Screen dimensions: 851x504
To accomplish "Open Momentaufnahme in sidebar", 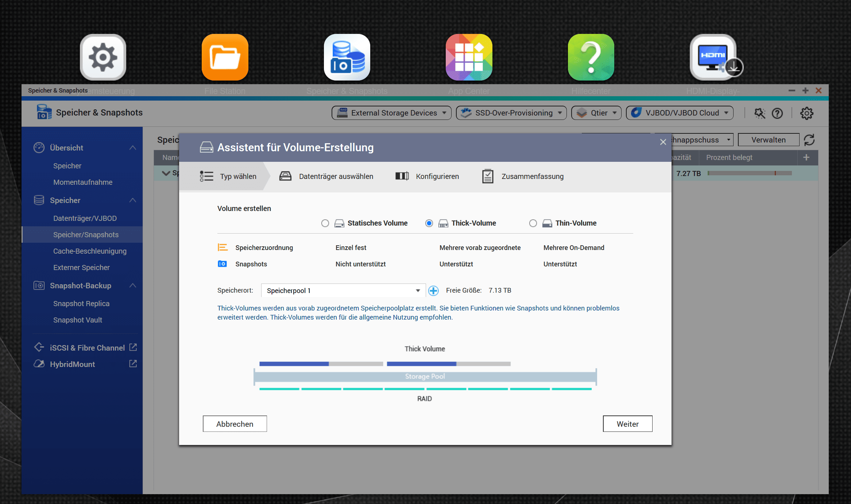I will (83, 182).
